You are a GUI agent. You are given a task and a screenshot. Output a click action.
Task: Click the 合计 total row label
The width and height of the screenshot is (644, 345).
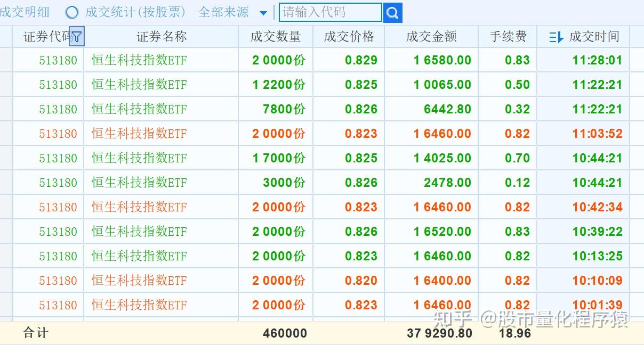36,333
